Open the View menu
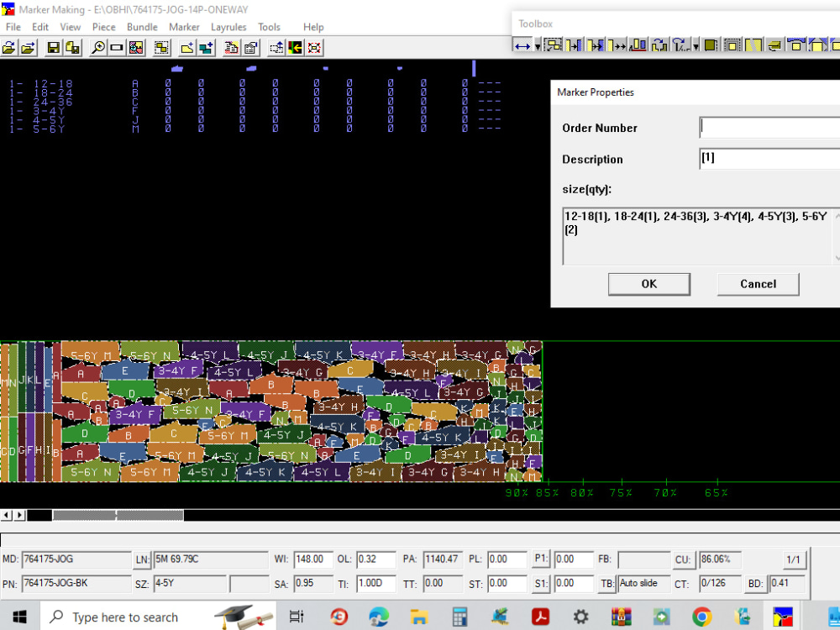The width and height of the screenshot is (840, 630). click(71, 27)
